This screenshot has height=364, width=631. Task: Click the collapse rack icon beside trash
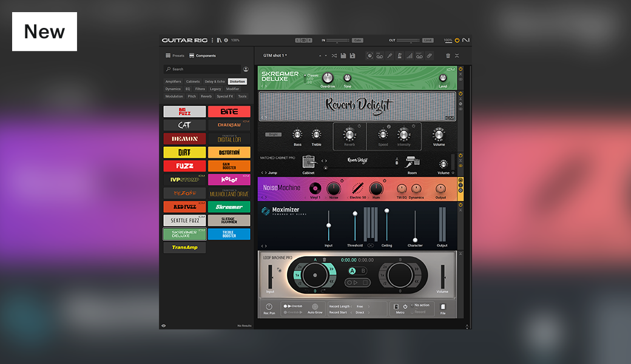coord(457,56)
